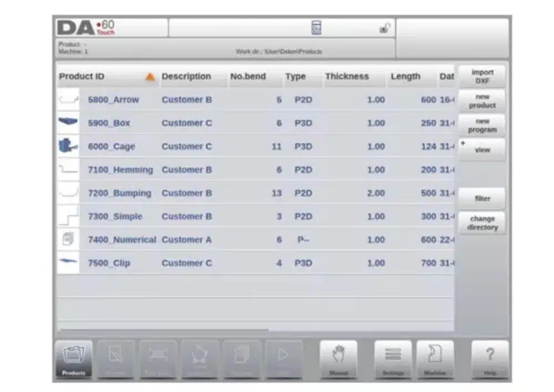The width and height of the screenshot is (554, 392).
Task: Click the change directory button
Action: pos(482,223)
